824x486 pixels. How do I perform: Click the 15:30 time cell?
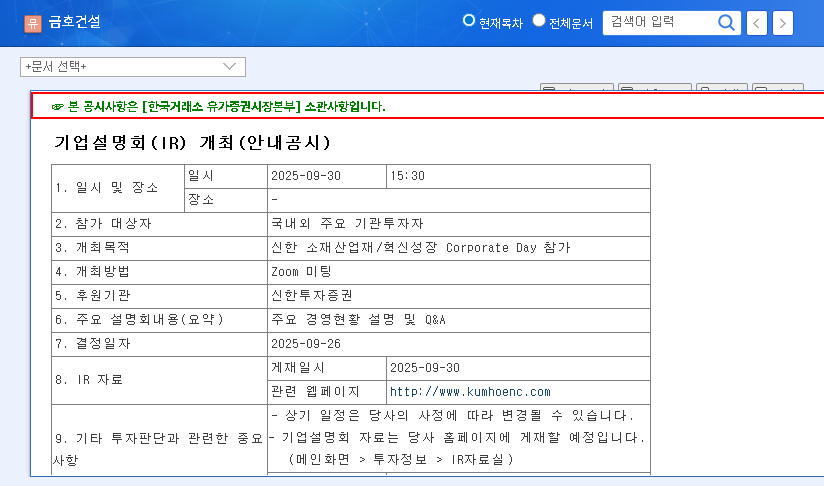click(518, 177)
